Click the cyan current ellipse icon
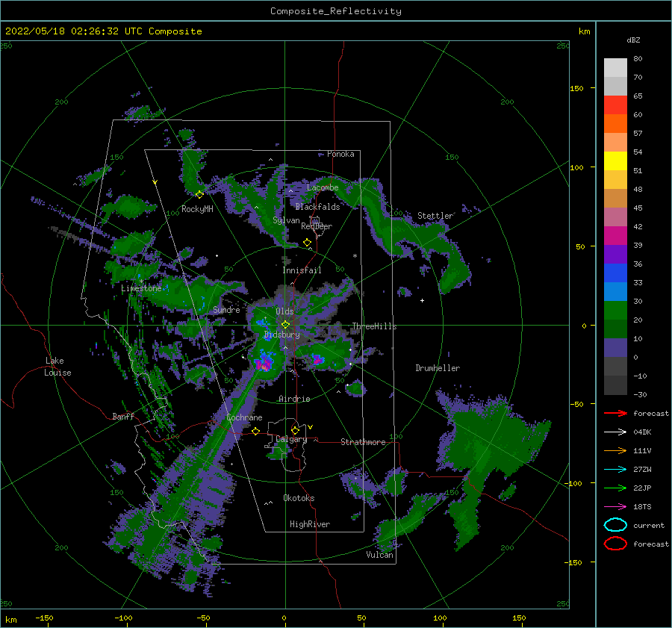The width and height of the screenshot is (672, 628). click(x=615, y=525)
